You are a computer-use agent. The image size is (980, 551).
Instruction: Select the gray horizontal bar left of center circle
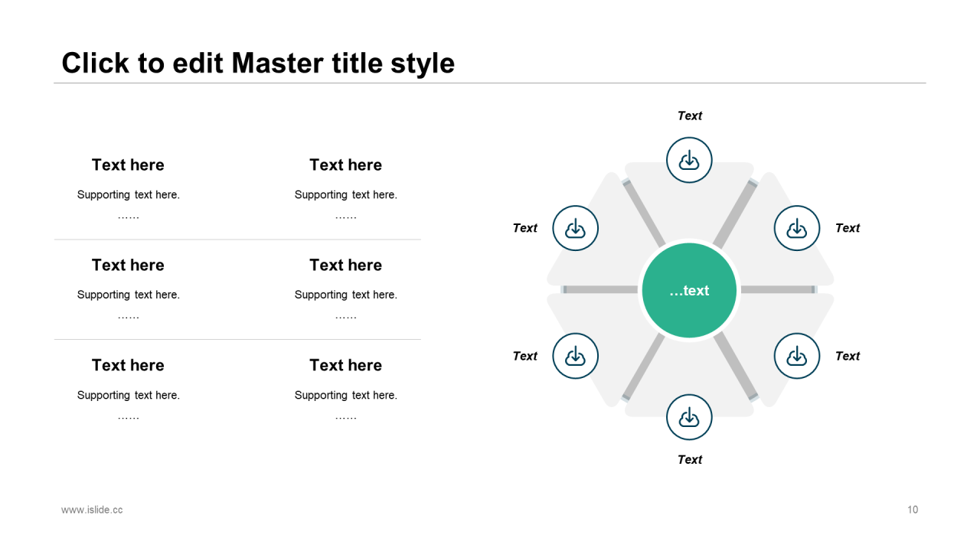click(600, 289)
